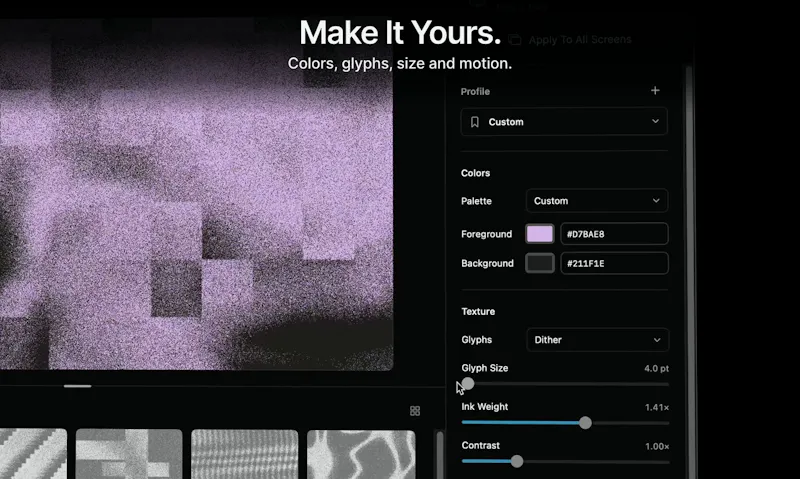800x479 pixels.
Task: Toggle grid view icon above thumbnails
Action: point(415,411)
